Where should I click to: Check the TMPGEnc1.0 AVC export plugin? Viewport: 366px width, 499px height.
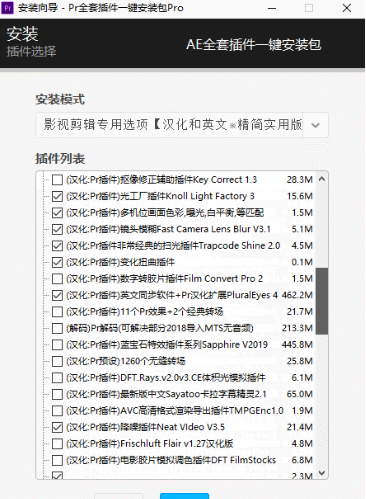57,411
